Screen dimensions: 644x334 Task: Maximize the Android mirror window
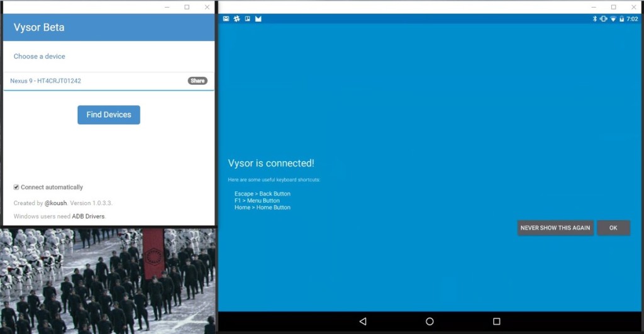(x=614, y=7)
